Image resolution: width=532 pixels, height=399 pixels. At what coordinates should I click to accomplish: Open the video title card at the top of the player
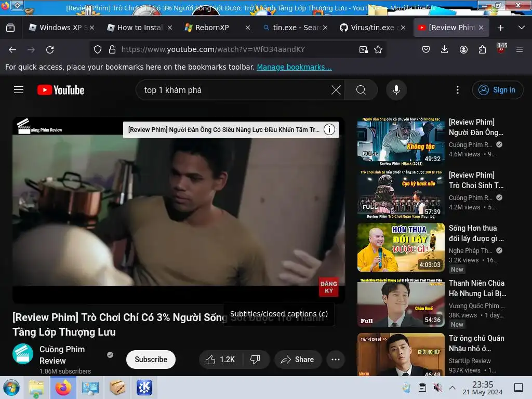[x=223, y=129]
